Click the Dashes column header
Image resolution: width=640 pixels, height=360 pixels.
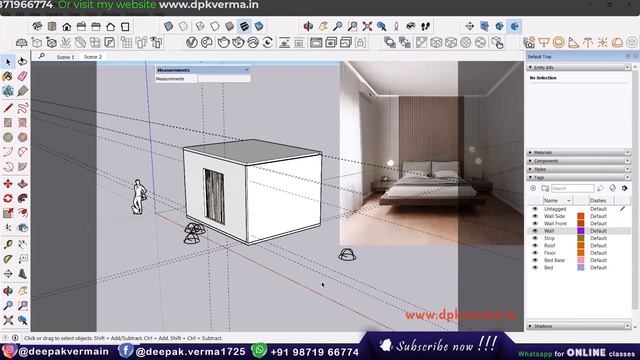pos(598,200)
